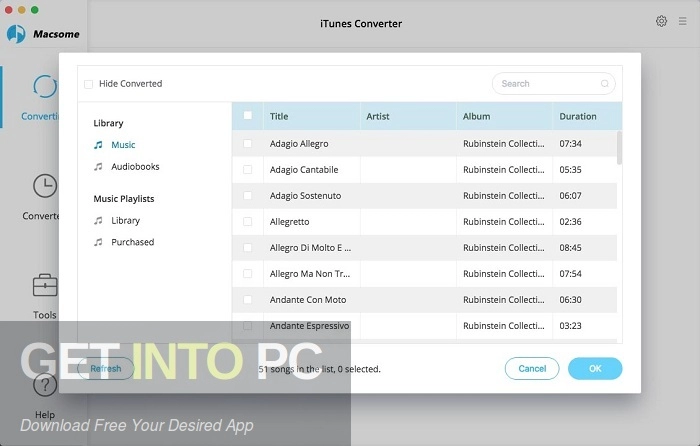The image size is (700, 446).
Task: Check the Allegretto row checkbox
Action: tap(247, 221)
